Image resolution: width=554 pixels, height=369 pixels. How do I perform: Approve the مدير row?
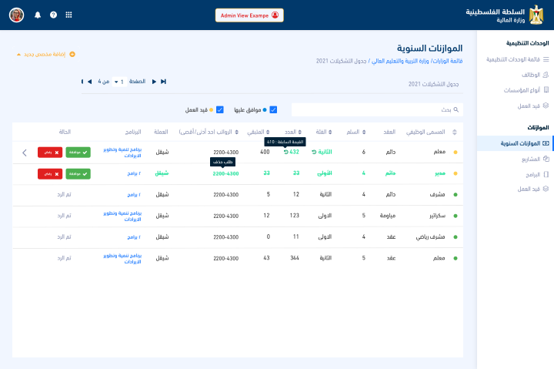point(78,174)
